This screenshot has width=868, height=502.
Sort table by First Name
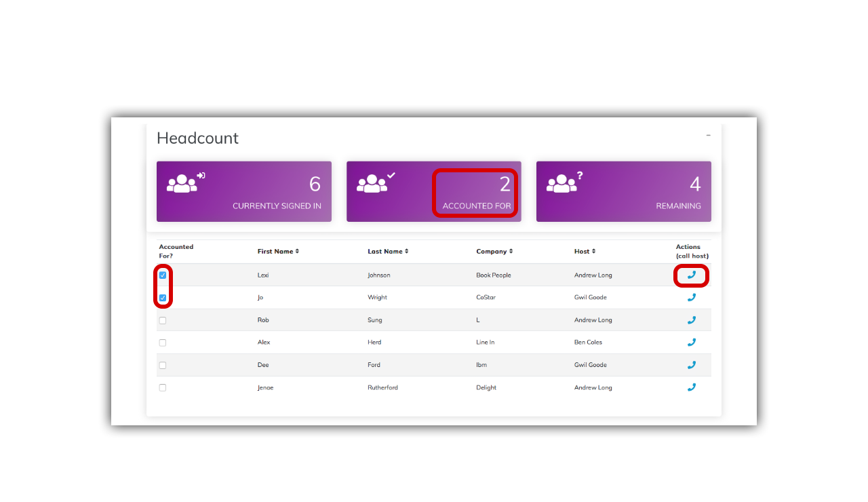[278, 251]
